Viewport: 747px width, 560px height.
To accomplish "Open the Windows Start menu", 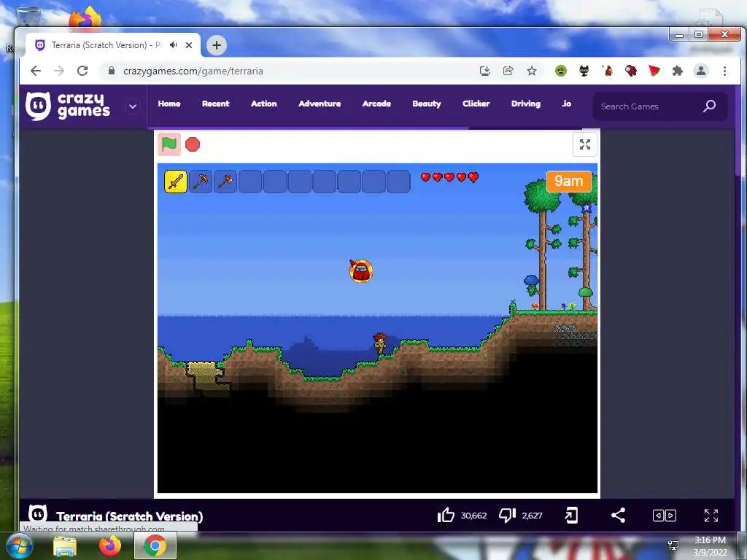I will point(19,545).
